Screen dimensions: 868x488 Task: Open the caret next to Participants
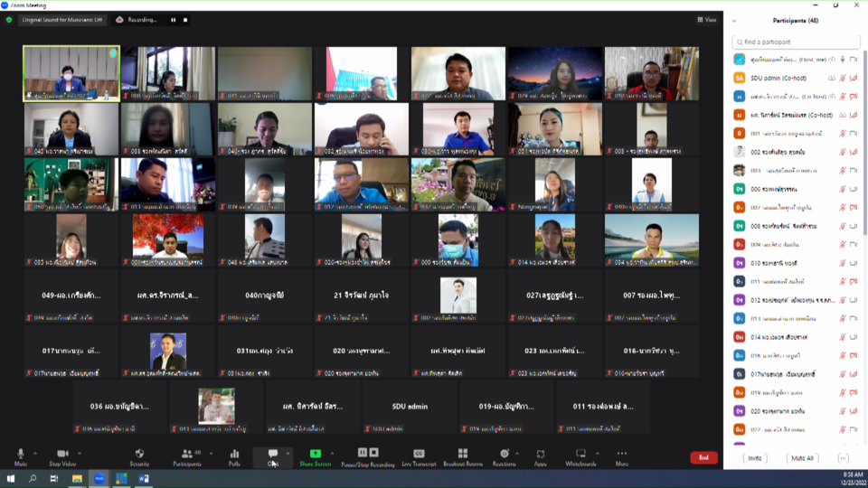tap(211, 454)
